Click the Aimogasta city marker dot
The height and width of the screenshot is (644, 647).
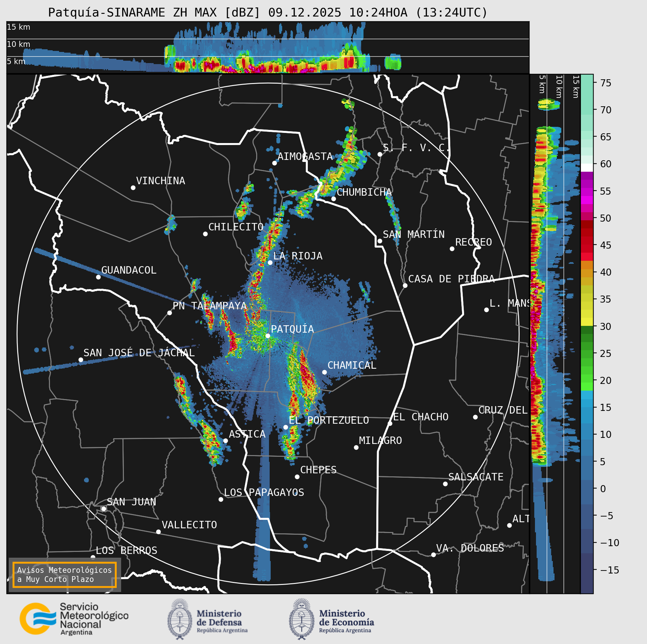click(274, 163)
